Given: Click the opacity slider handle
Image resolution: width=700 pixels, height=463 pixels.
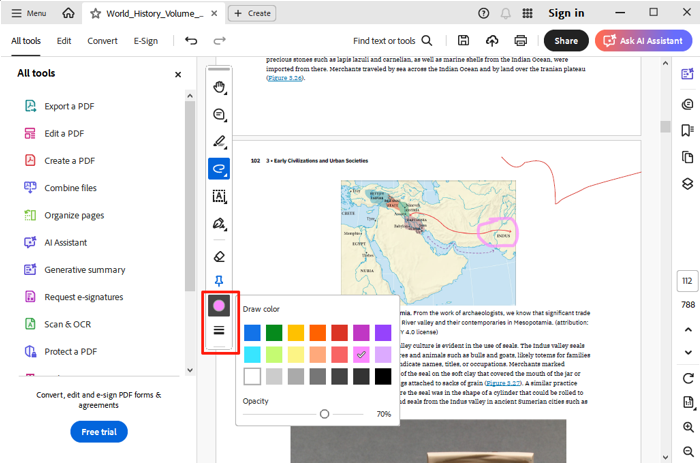Looking at the screenshot, I should click(325, 414).
